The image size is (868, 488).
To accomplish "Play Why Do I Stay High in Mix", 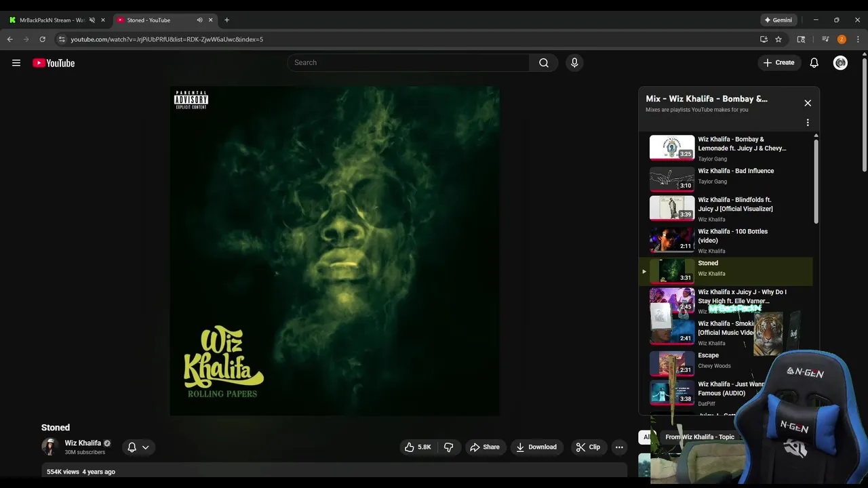I will (x=726, y=300).
